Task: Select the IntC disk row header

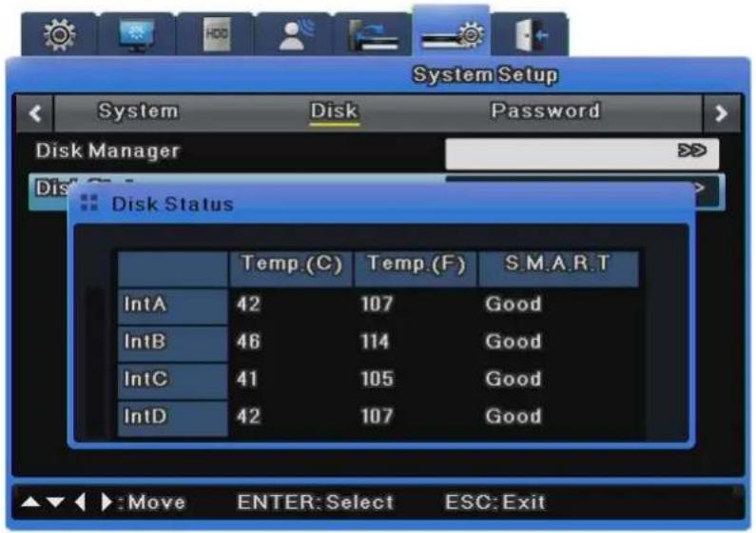Action: [x=173, y=381]
